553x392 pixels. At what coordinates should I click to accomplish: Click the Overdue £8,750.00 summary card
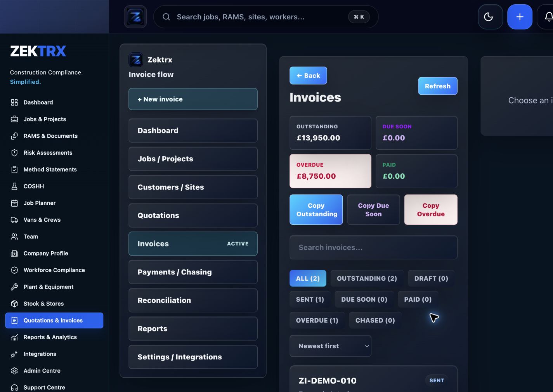click(x=330, y=171)
